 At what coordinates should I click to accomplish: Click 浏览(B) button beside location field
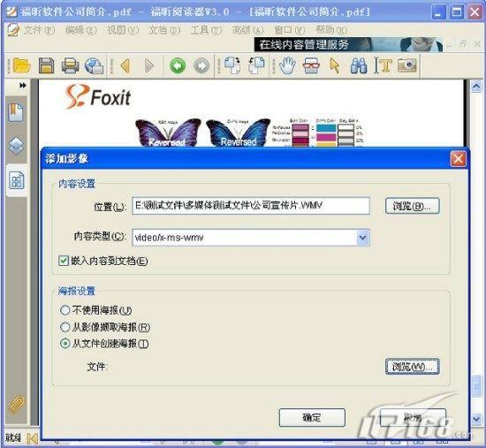[413, 206]
